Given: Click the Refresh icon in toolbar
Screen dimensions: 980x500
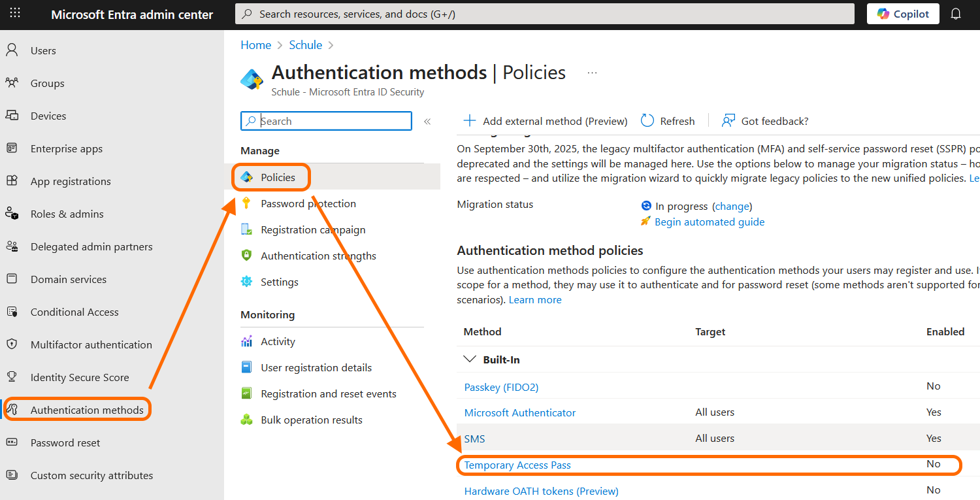Looking at the screenshot, I should click(647, 121).
